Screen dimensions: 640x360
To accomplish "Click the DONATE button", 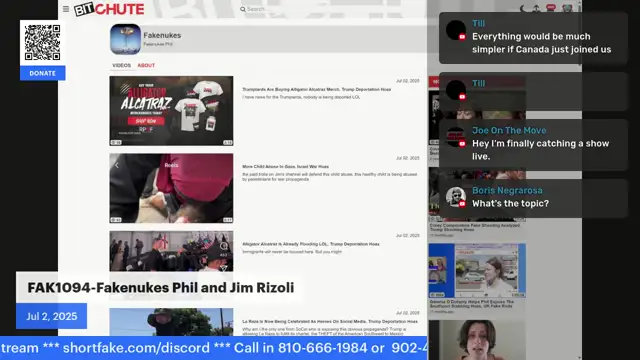I will point(42,73).
